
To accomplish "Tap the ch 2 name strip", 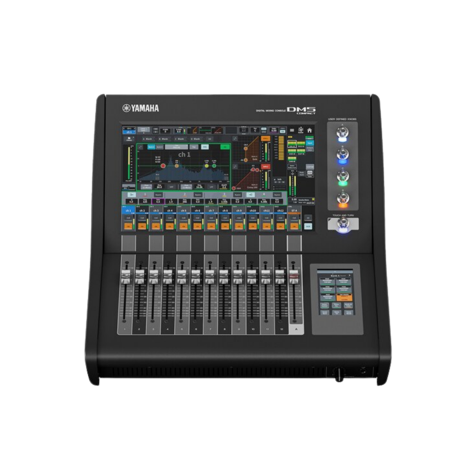I will point(142,210).
